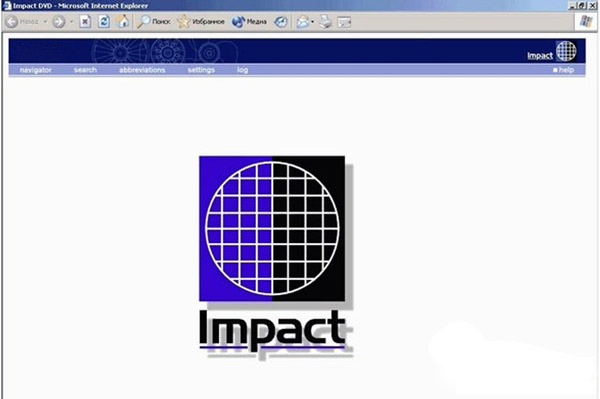Open the settings menu item

point(201,70)
